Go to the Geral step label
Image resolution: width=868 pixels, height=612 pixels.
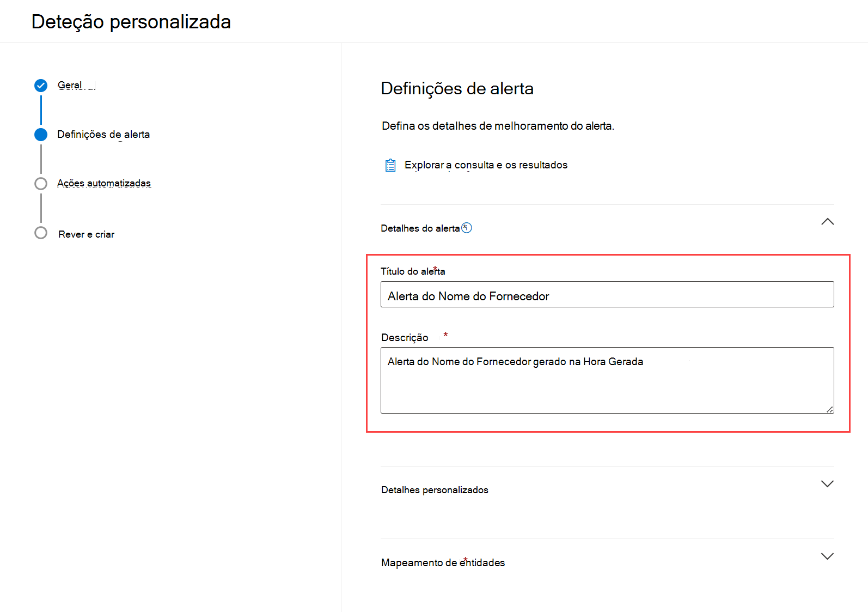(x=70, y=86)
